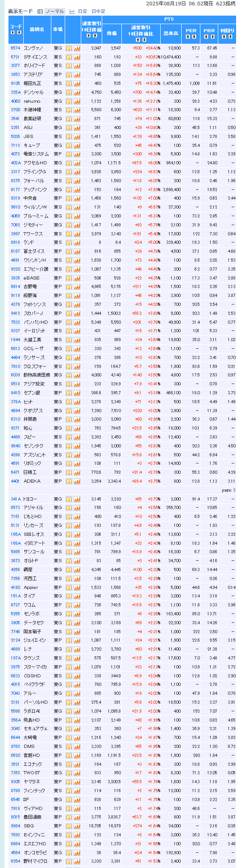
Task: Open book icon for 富士ダイス row
Action: [x=69, y=251]
